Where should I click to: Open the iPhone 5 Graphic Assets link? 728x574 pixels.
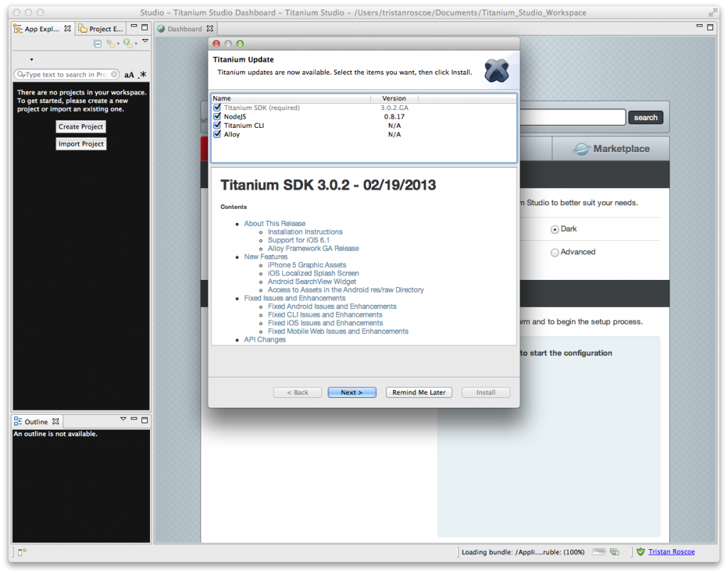pyautogui.click(x=307, y=265)
